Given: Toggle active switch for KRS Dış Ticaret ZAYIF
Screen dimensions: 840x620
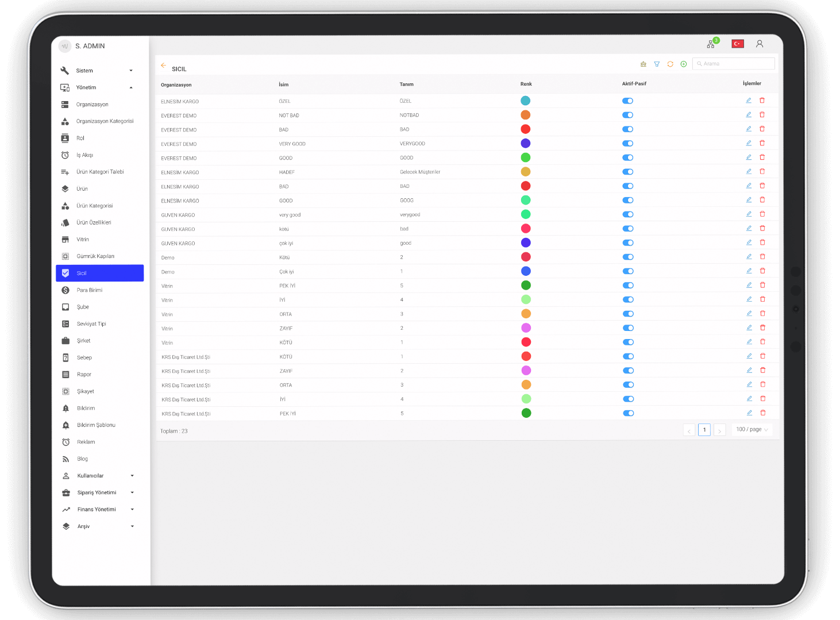Looking at the screenshot, I should point(629,371).
